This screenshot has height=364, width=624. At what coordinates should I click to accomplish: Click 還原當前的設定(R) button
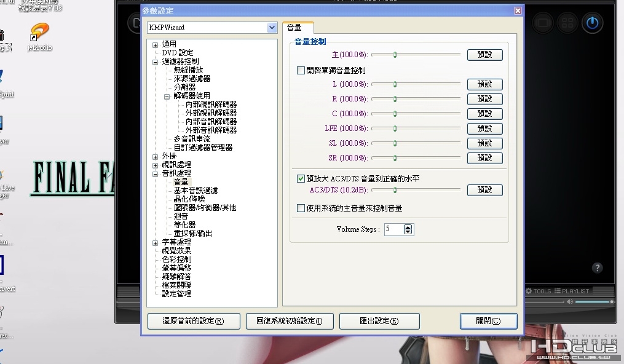tap(194, 321)
